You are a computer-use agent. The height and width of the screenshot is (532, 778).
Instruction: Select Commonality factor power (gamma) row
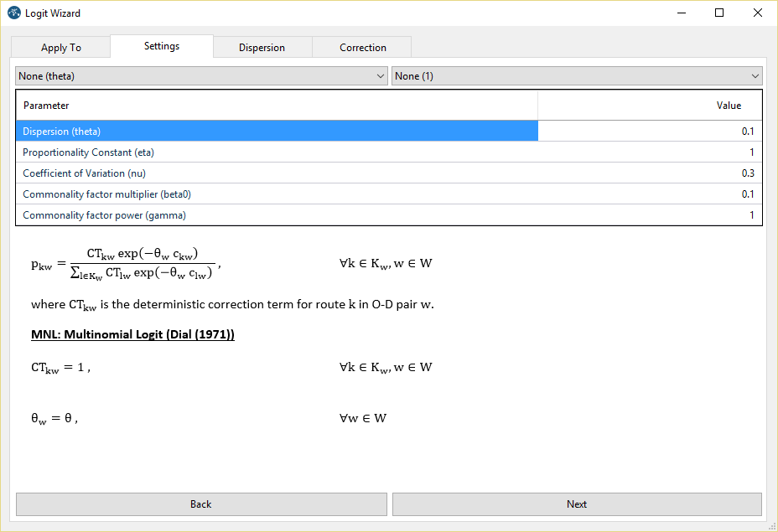[277, 215]
